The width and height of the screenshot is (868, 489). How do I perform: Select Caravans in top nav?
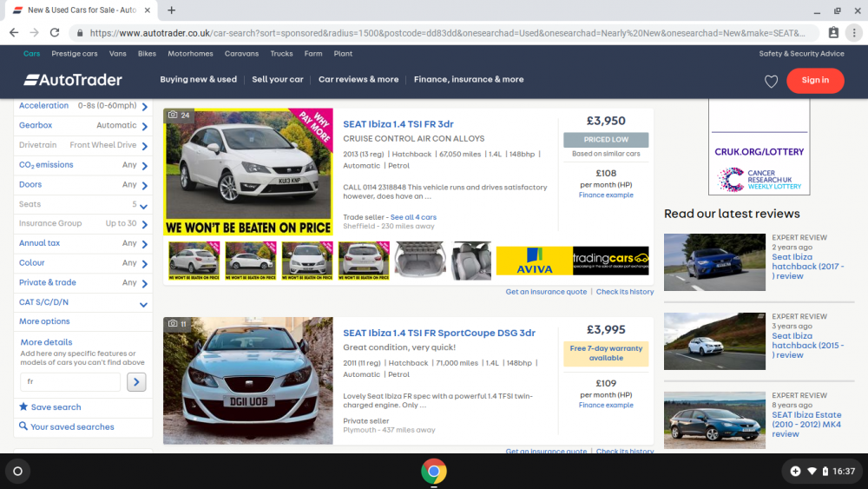241,54
